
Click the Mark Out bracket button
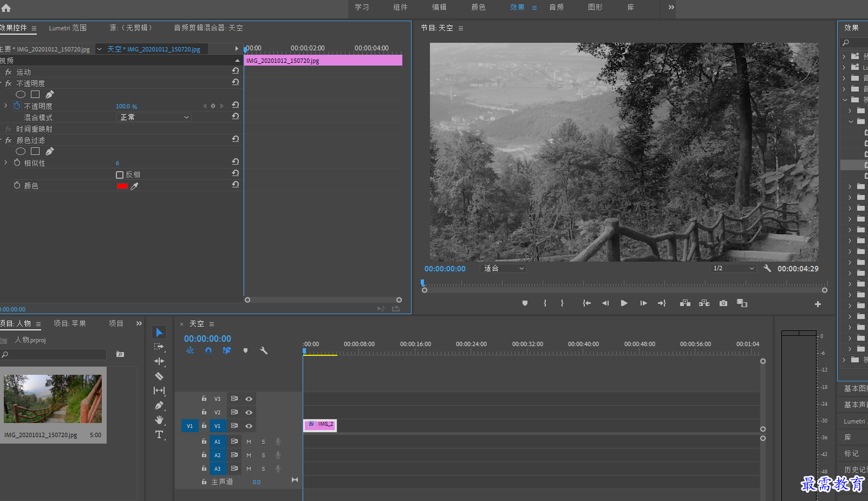pyautogui.click(x=562, y=303)
